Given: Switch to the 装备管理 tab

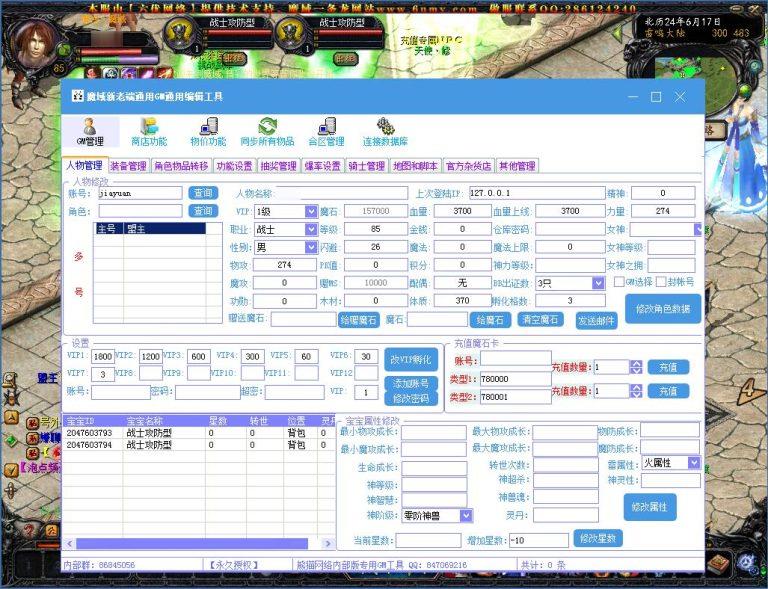Looking at the screenshot, I should coord(128,166).
